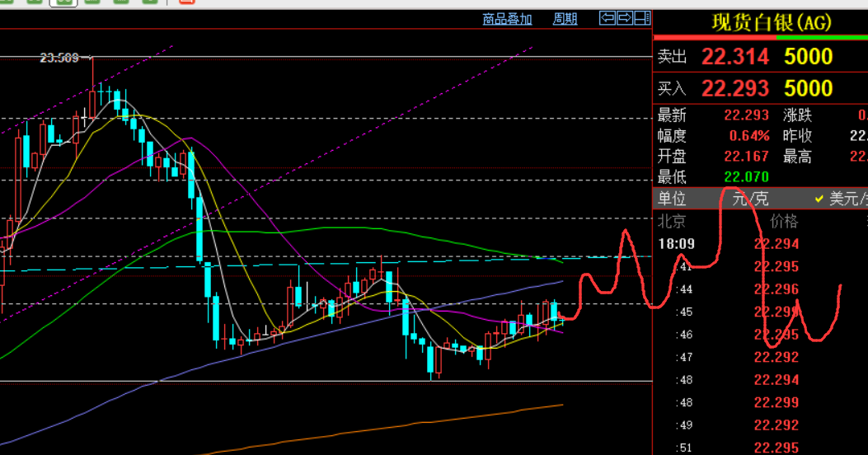Viewport: 868px width, 455px height.
Task: Click the right arrow navigation icon
Action: click(x=624, y=17)
